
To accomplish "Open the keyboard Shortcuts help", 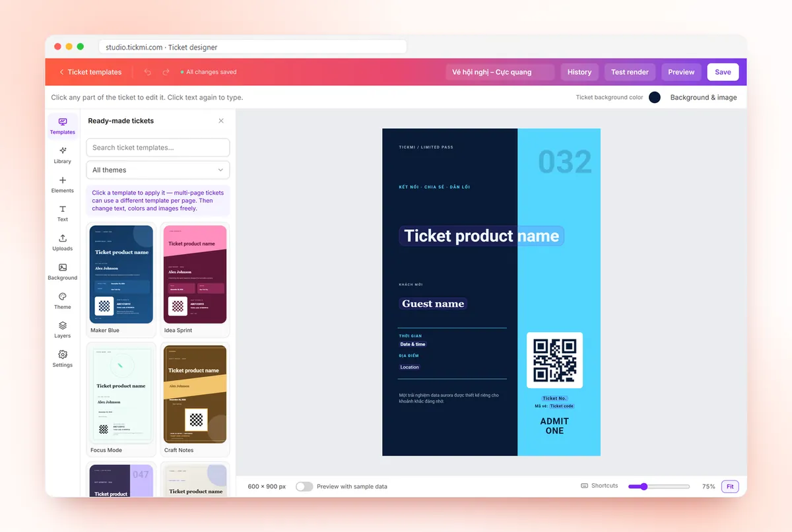I will tap(599, 486).
